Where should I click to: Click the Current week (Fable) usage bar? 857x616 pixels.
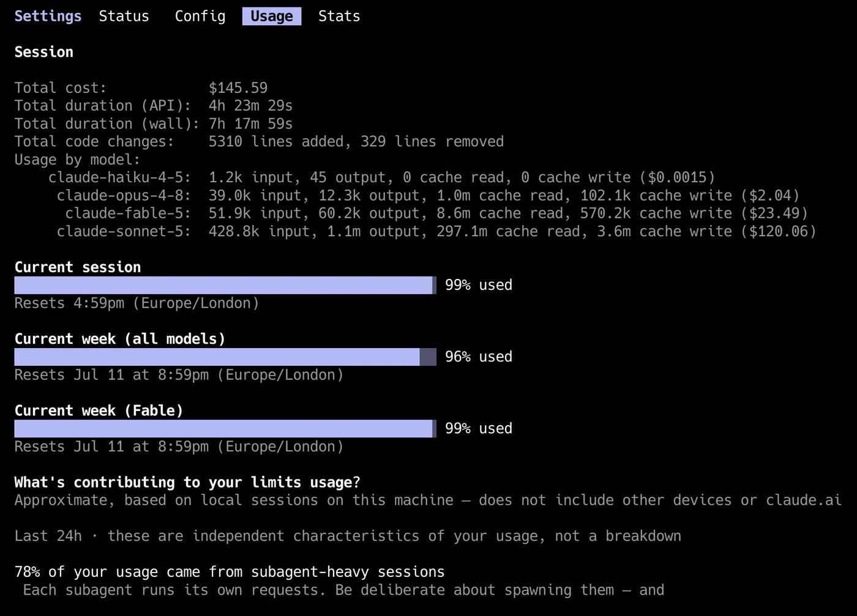[225, 428]
